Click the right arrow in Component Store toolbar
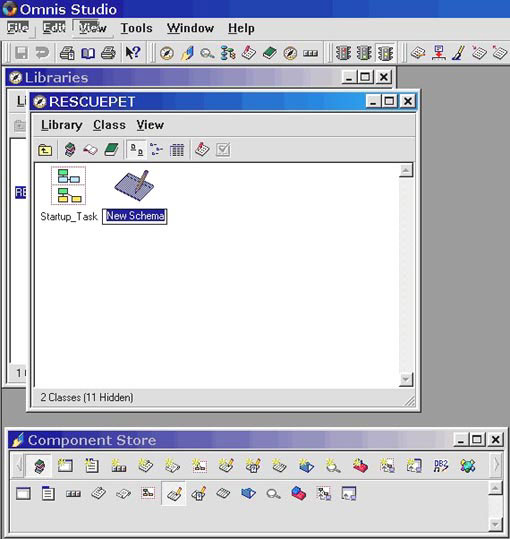The image size is (510, 539). pos(496,465)
